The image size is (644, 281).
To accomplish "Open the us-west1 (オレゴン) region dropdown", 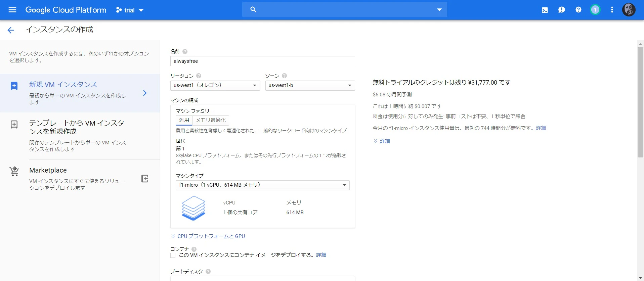I will click(x=215, y=85).
